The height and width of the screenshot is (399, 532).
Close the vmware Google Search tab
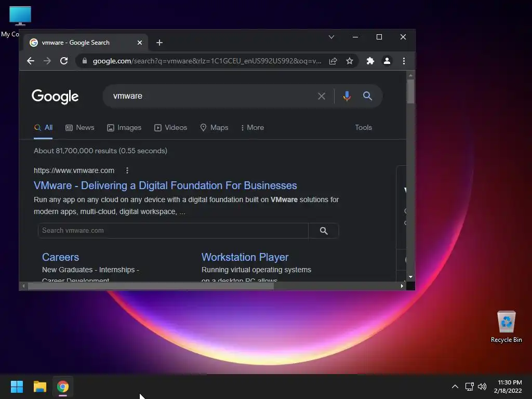(x=140, y=43)
